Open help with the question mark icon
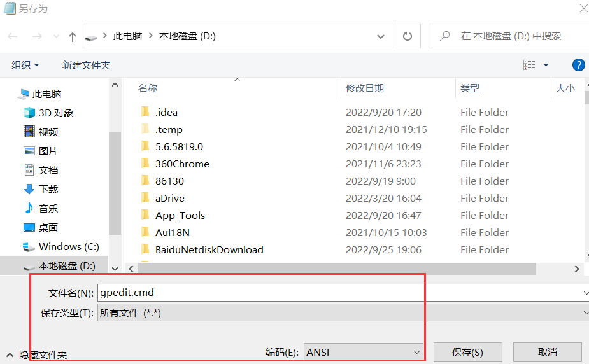This screenshot has width=589, height=364. click(578, 65)
